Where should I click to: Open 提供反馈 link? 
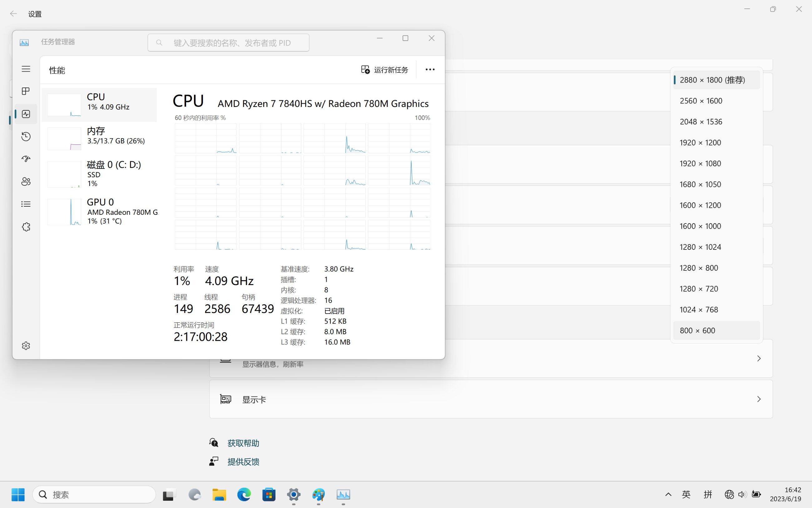point(243,462)
